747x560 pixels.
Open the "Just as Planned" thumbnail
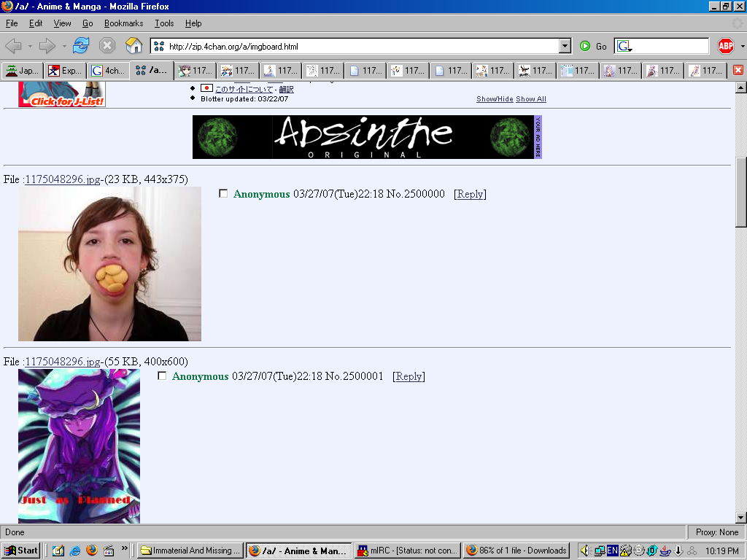[x=79, y=446]
